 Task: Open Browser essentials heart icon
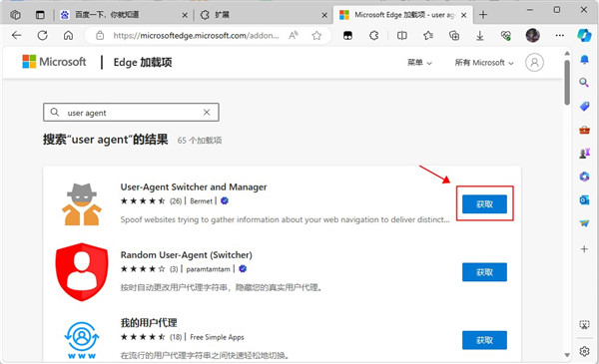(x=506, y=36)
